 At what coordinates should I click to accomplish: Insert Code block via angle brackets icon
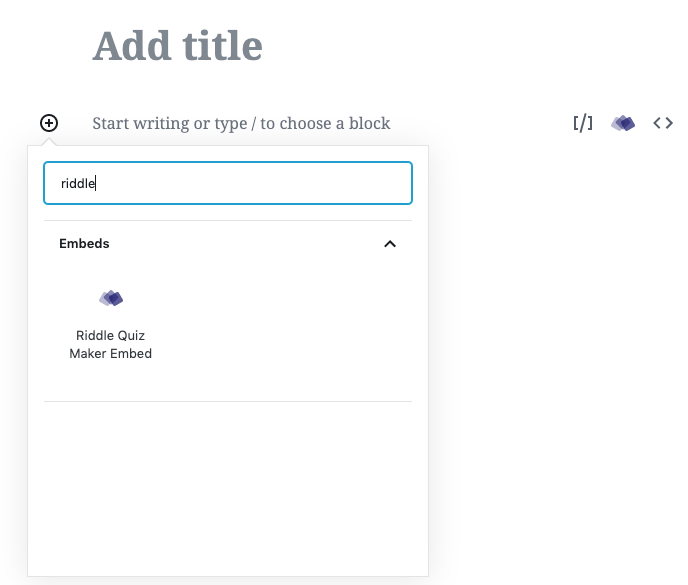(x=662, y=123)
